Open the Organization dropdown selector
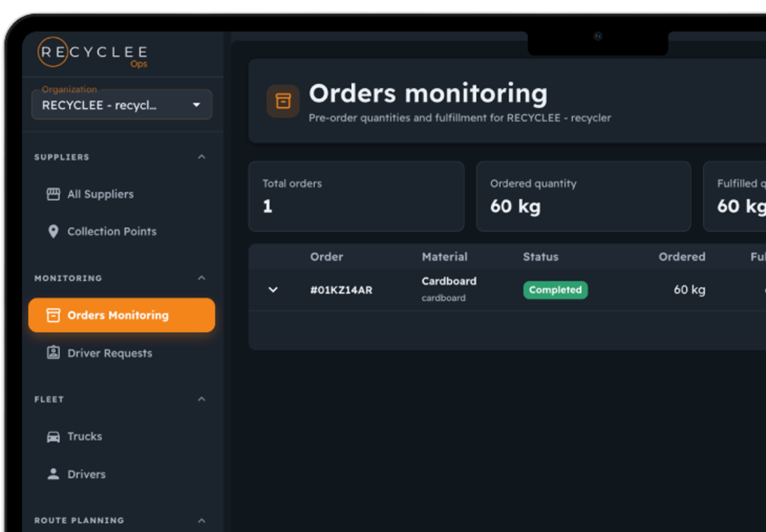 pyautogui.click(x=122, y=104)
